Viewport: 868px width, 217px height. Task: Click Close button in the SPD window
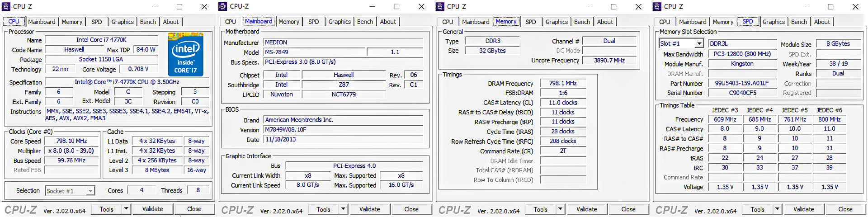coord(845,209)
